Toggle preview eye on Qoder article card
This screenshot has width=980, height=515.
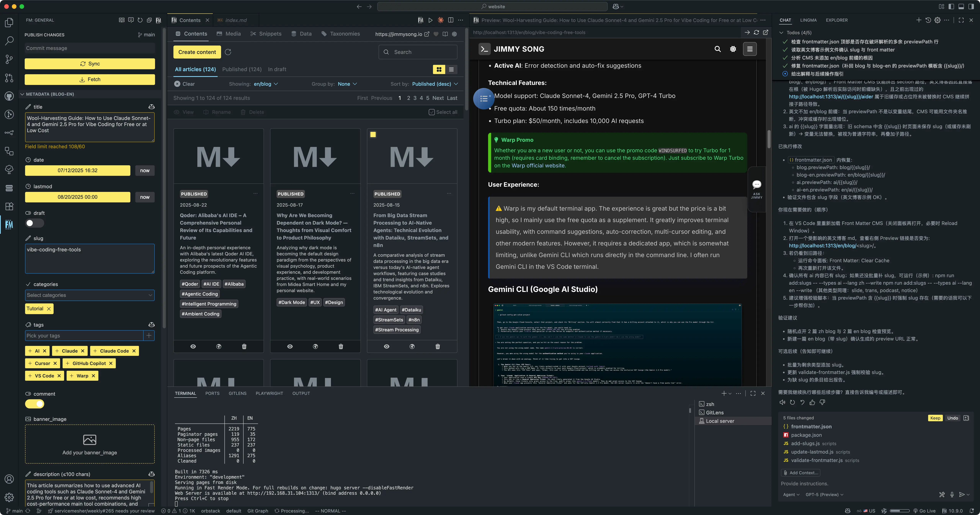tap(193, 346)
